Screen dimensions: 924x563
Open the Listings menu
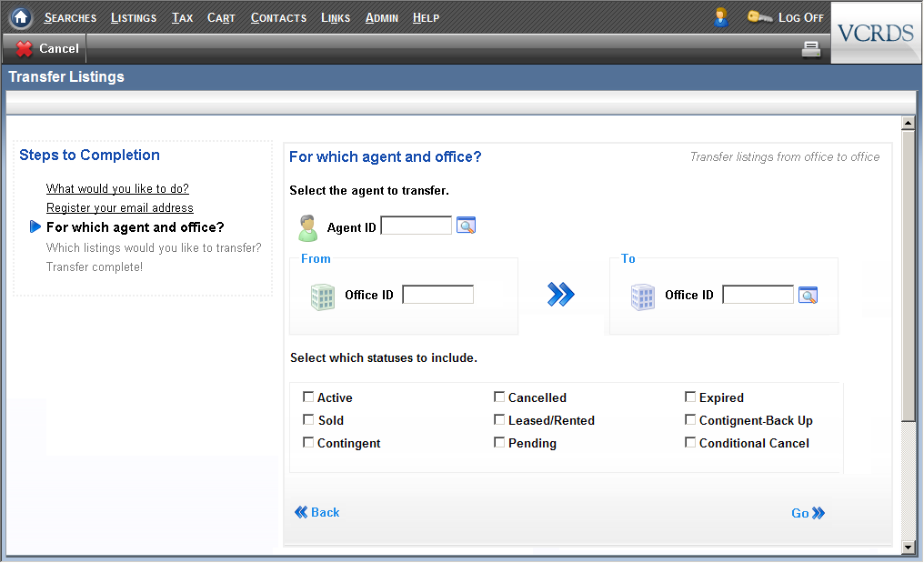coord(134,17)
